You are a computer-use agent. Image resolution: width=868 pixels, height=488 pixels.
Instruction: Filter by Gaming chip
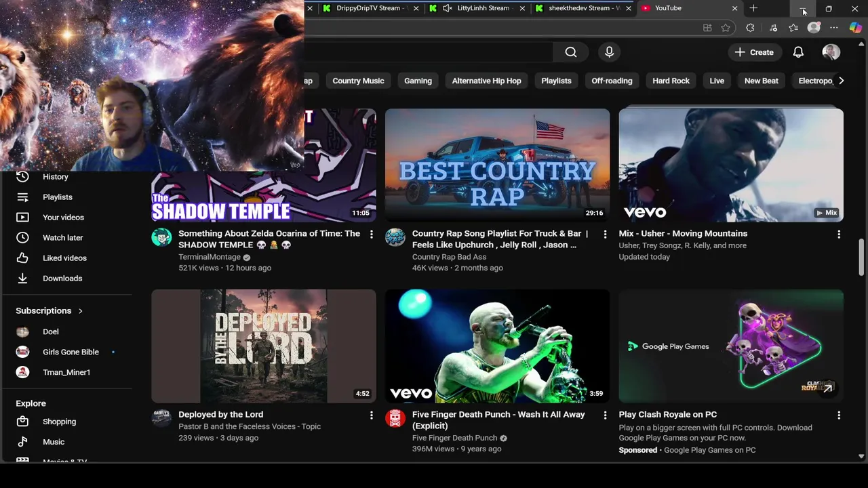tap(418, 81)
